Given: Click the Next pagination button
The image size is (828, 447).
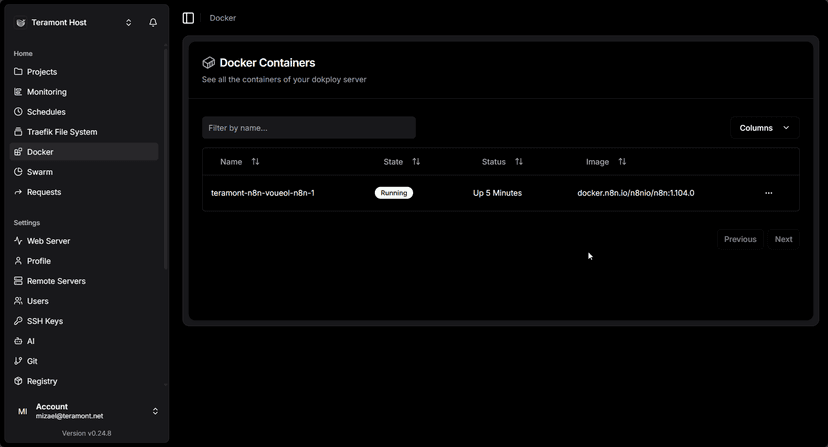Looking at the screenshot, I should [x=784, y=239].
